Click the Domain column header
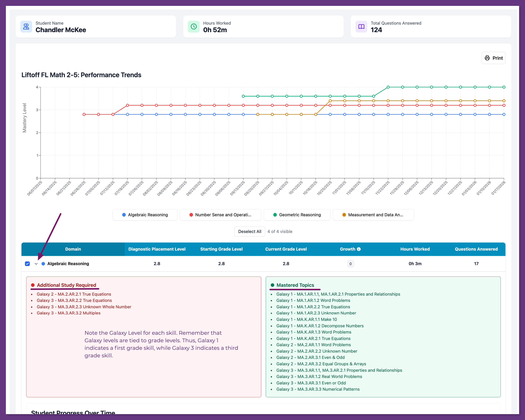This screenshot has height=420, width=525. (x=73, y=249)
